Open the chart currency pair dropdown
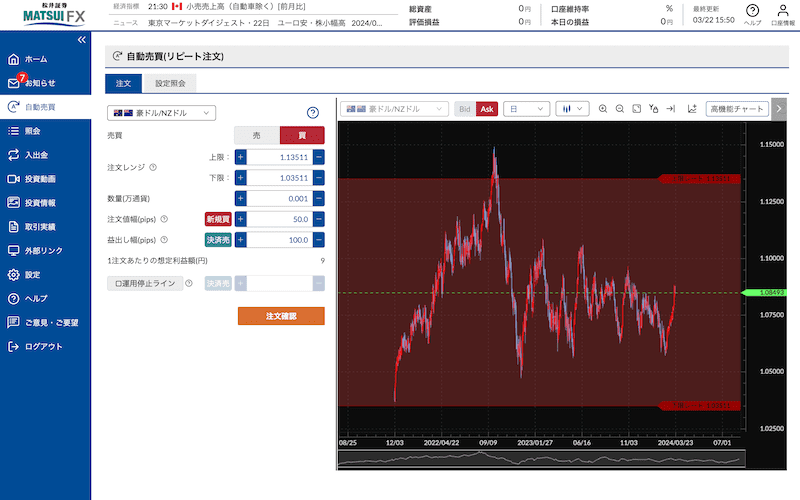 tap(394, 109)
